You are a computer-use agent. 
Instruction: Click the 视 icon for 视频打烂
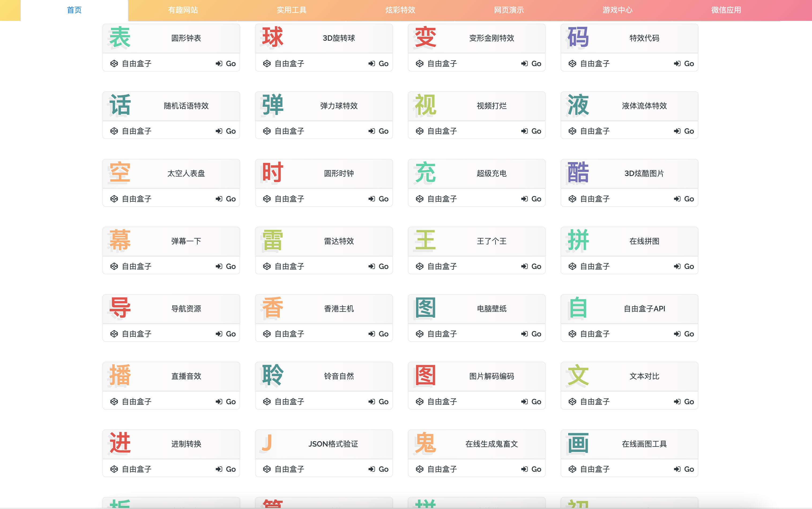(x=426, y=105)
